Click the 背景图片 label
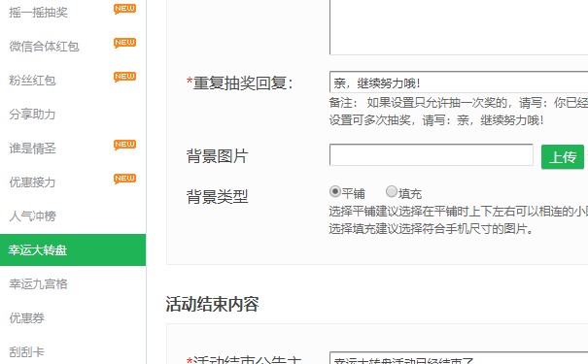 tap(217, 155)
